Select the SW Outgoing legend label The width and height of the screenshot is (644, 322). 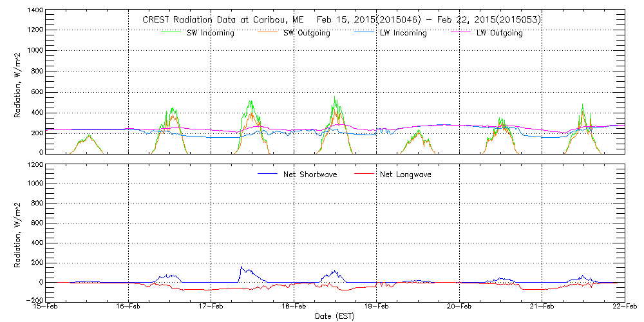pos(307,33)
